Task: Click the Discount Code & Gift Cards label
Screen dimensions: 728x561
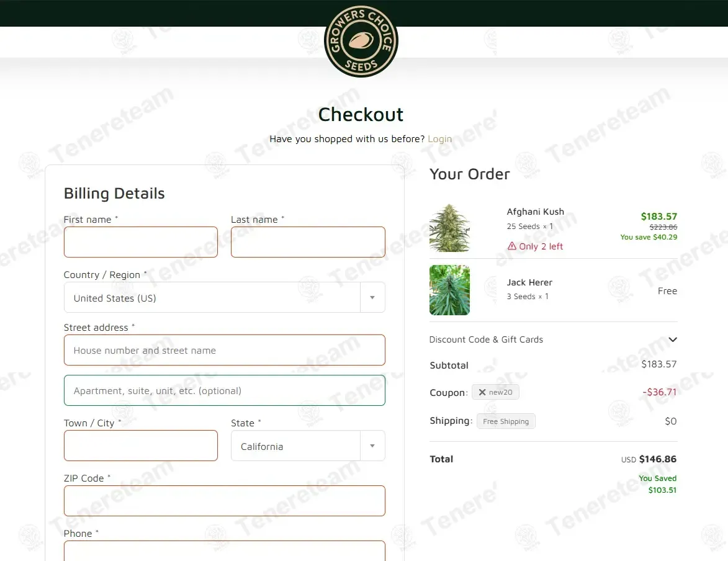Action: [x=486, y=339]
